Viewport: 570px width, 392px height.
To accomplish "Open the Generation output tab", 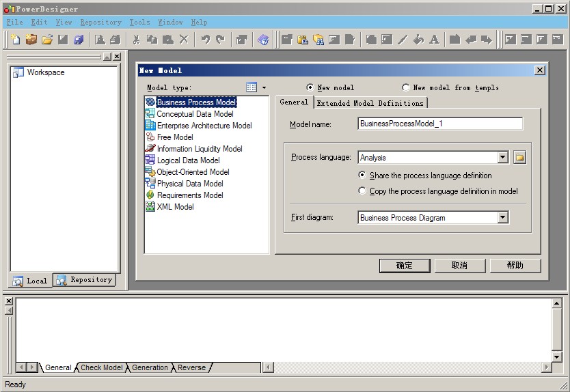I will click(x=150, y=367).
